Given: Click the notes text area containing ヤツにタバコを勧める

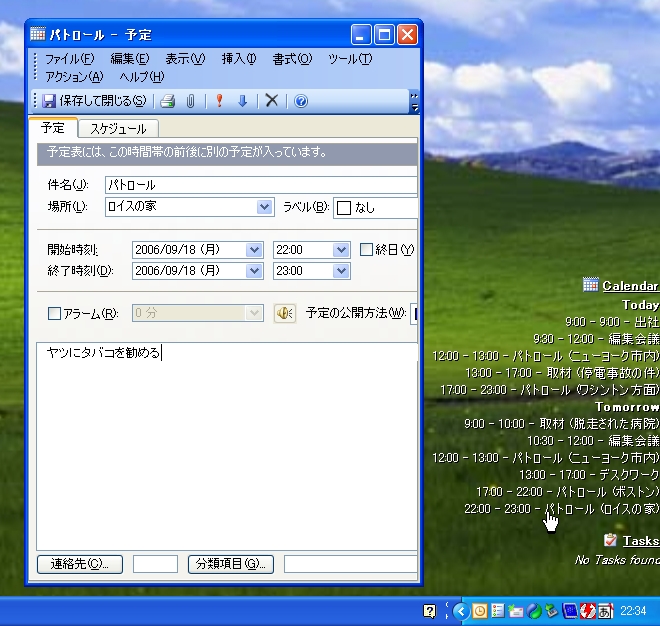Looking at the screenshot, I should point(227,446).
